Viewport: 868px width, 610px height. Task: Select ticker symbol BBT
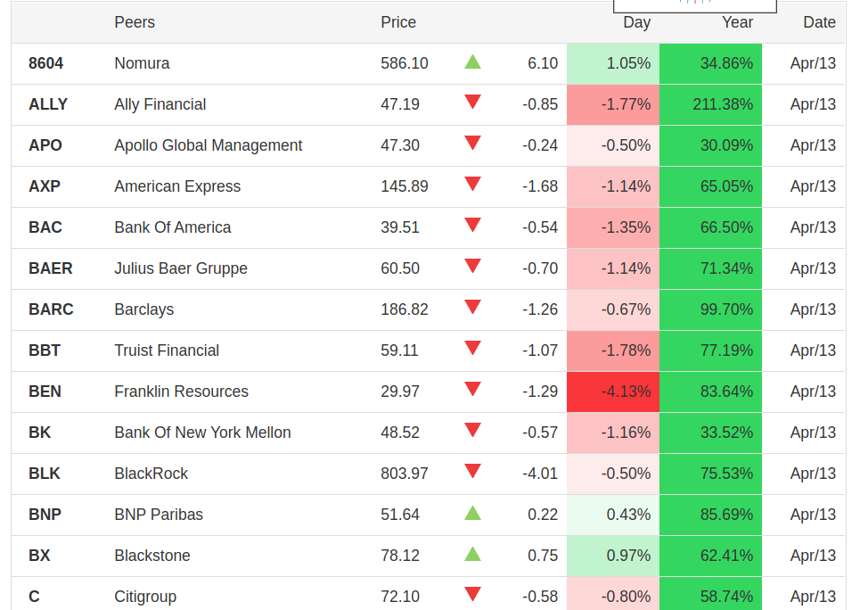click(x=45, y=350)
